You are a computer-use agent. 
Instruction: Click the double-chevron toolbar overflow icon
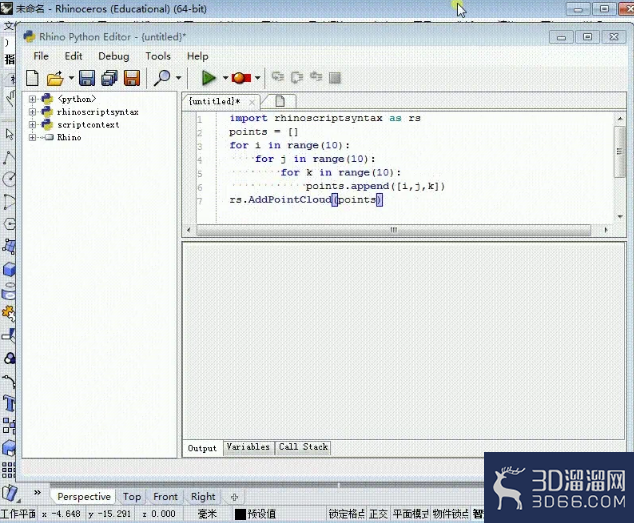pos(37,492)
